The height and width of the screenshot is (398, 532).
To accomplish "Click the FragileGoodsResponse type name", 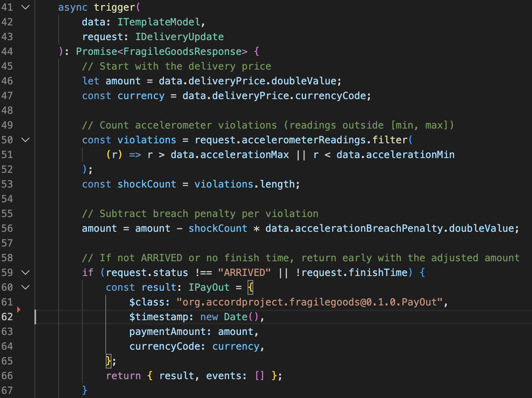I will click(x=182, y=51).
